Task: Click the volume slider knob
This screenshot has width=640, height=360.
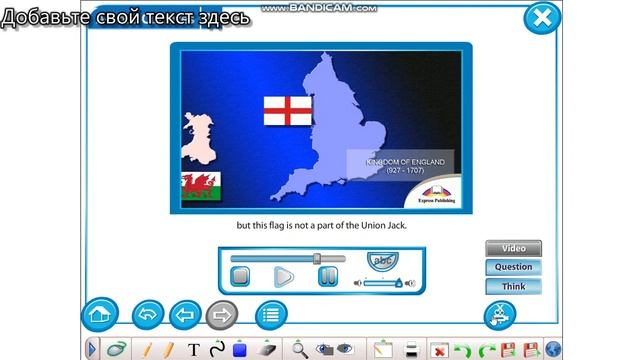Action: [398, 282]
